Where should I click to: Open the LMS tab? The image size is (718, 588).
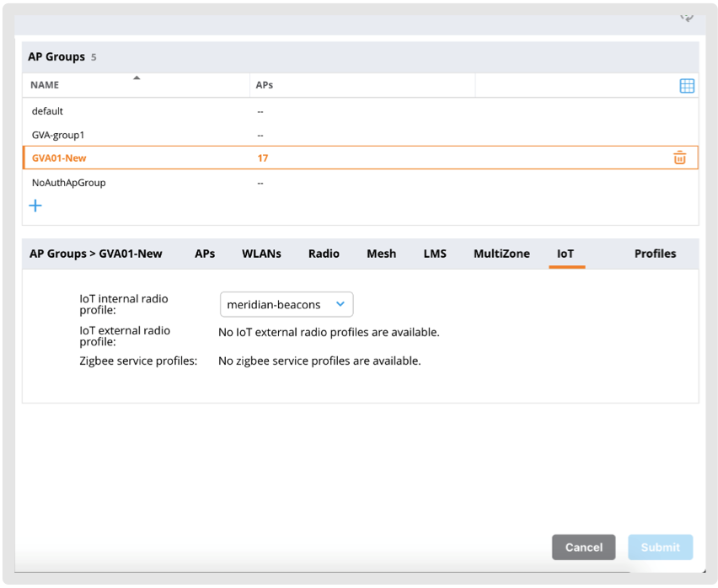coord(435,254)
